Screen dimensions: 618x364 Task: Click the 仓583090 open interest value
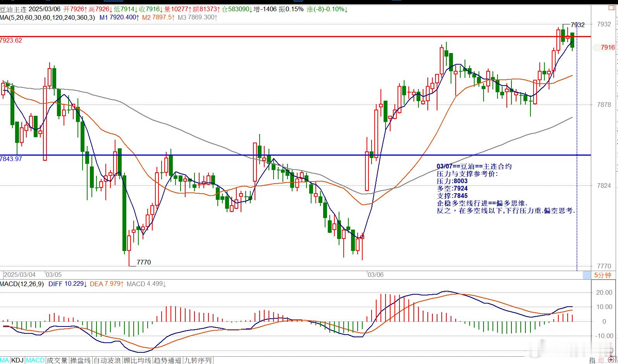click(x=236, y=9)
